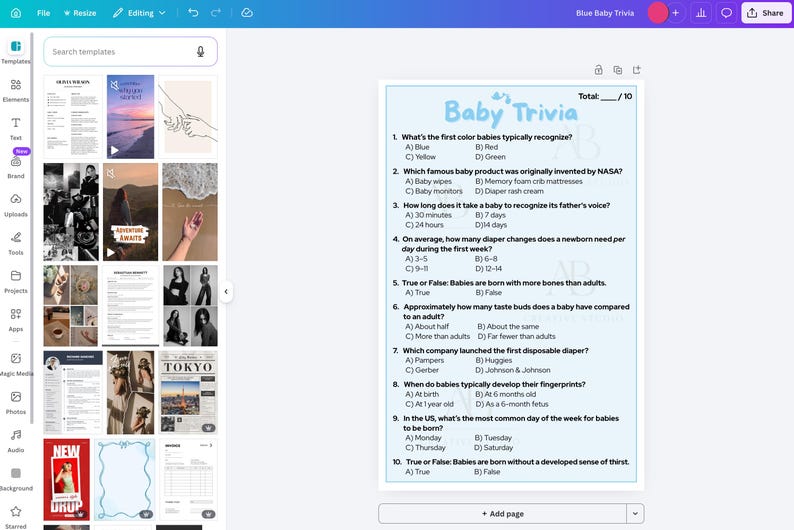Select question 5 about more bones
The height and width of the screenshot is (530, 794).
(499, 283)
